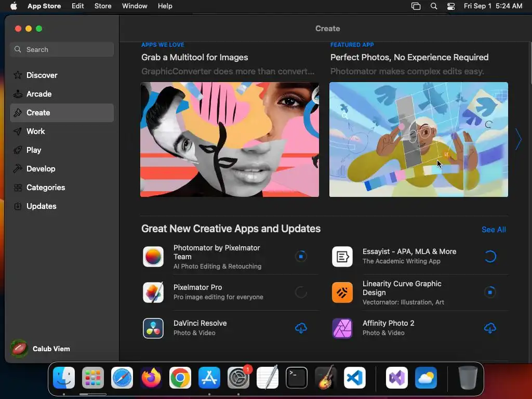The width and height of the screenshot is (532, 399).
Task: Open the Store menu
Action: [103, 6]
